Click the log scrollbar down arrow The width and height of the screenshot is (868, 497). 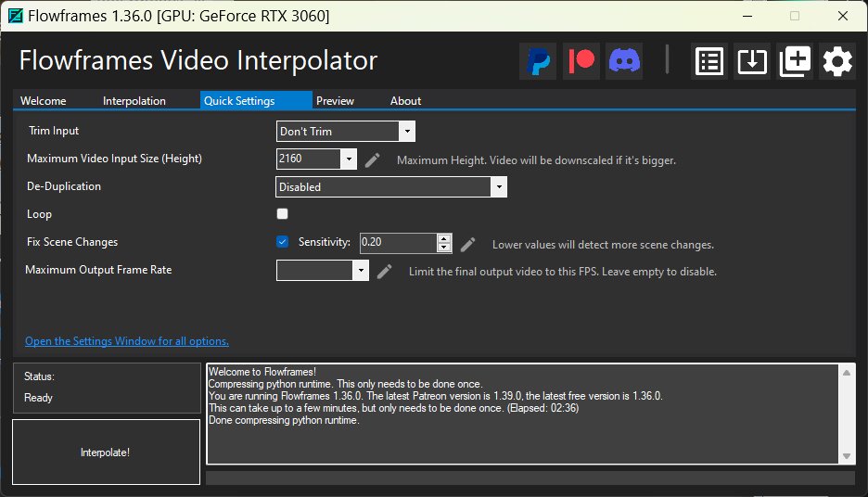[847, 456]
